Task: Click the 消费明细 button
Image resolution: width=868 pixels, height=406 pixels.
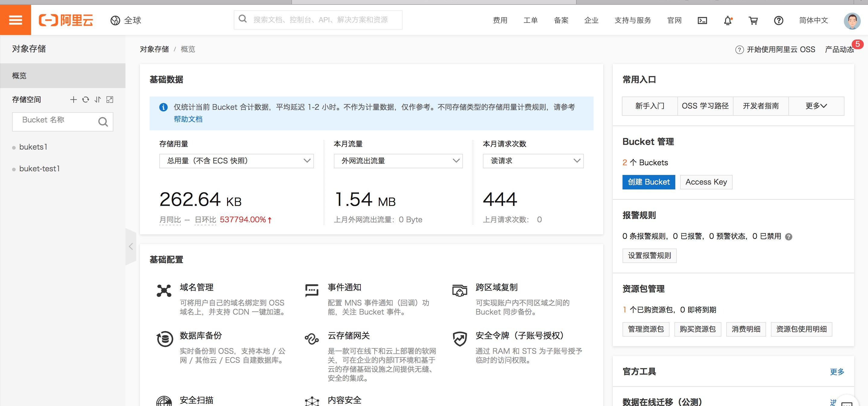Action: (746, 329)
